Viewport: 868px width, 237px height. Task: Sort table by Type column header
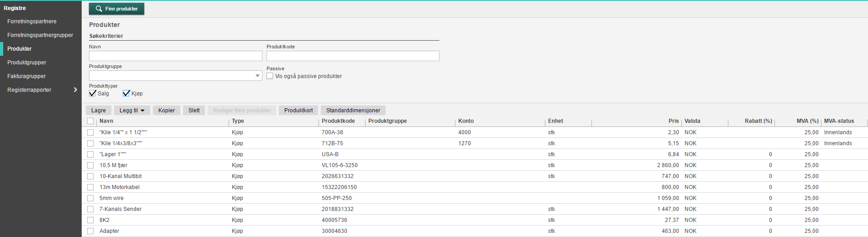pyautogui.click(x=238, y=121)
